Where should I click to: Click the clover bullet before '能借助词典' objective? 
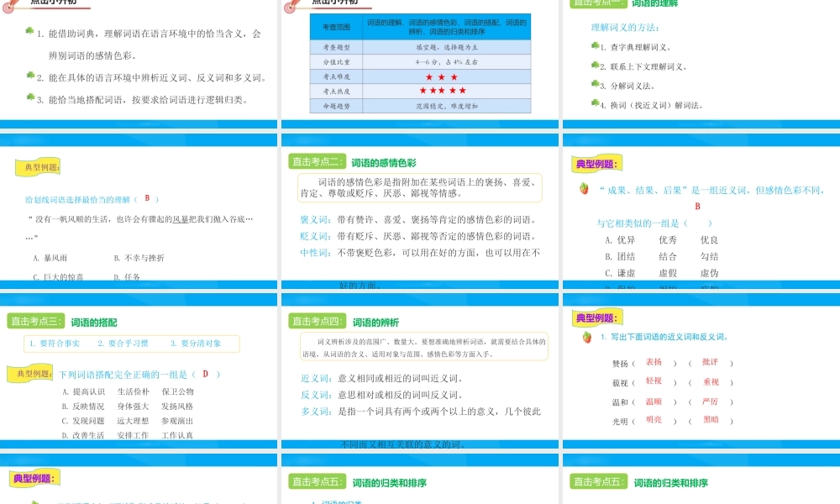(30, 31)
